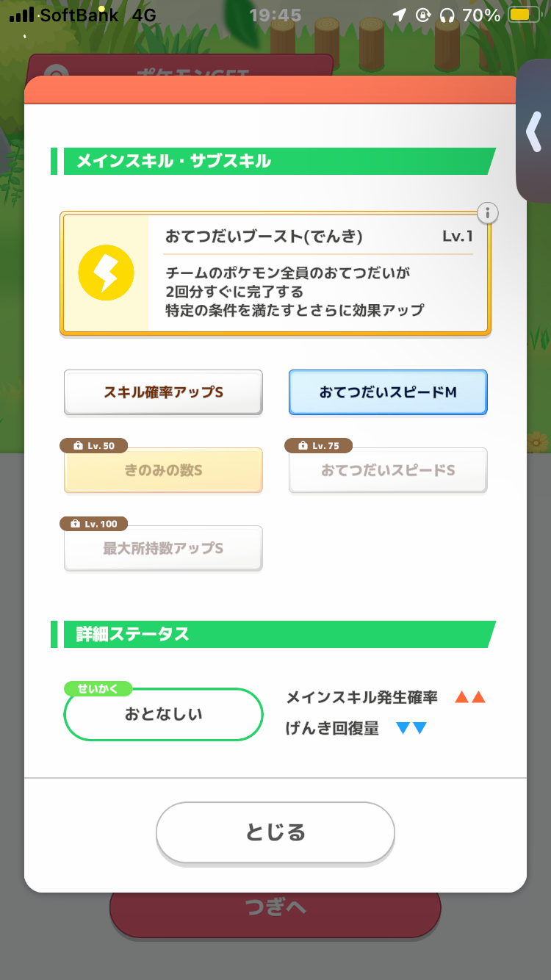
Task: Tap the lock icon on Lv. 50 badge
Action: coord(76,446)
